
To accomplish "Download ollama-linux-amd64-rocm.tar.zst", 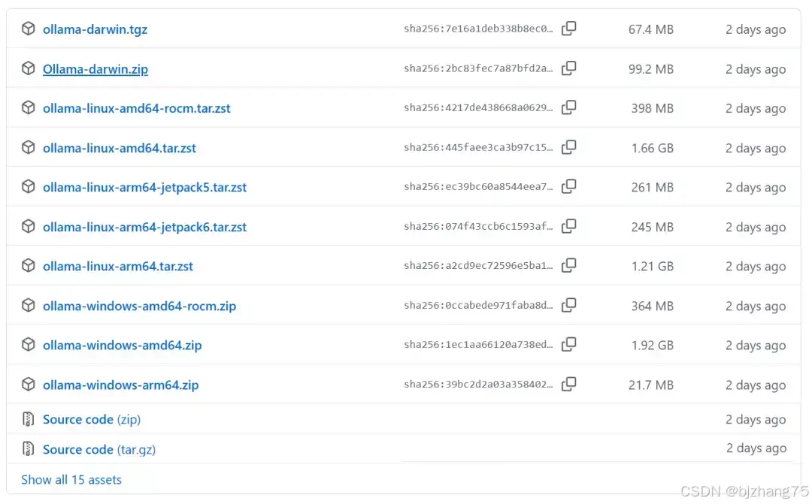I will click(x=137, y=108).
